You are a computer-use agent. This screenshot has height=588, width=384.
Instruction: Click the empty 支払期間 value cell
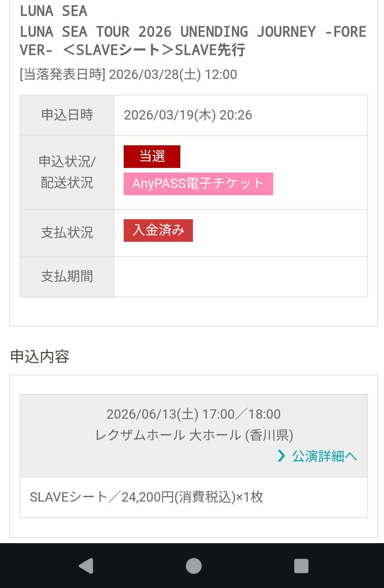coord(241,277)
